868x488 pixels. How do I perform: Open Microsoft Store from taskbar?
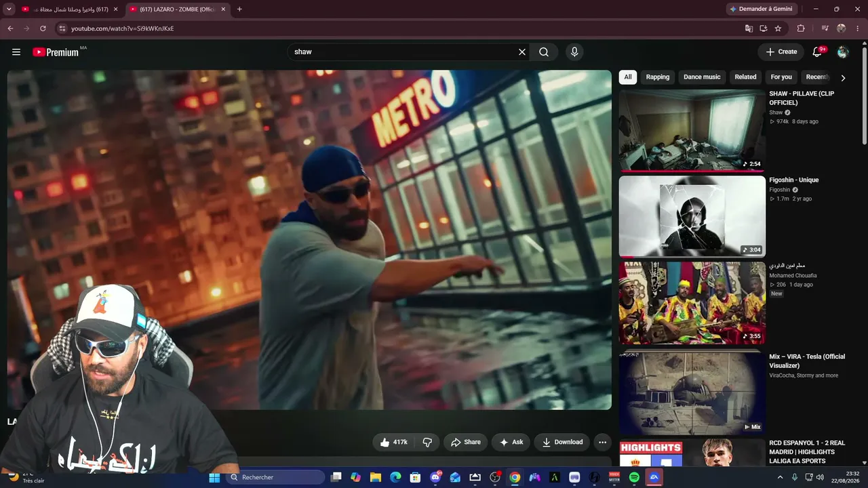coord(415,477)
